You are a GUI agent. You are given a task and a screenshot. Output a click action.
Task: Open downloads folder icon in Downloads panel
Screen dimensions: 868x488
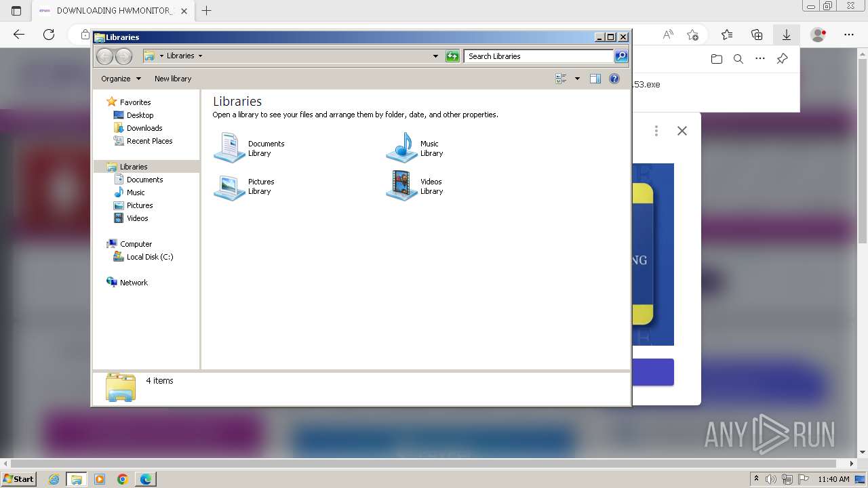coord(717,59)
